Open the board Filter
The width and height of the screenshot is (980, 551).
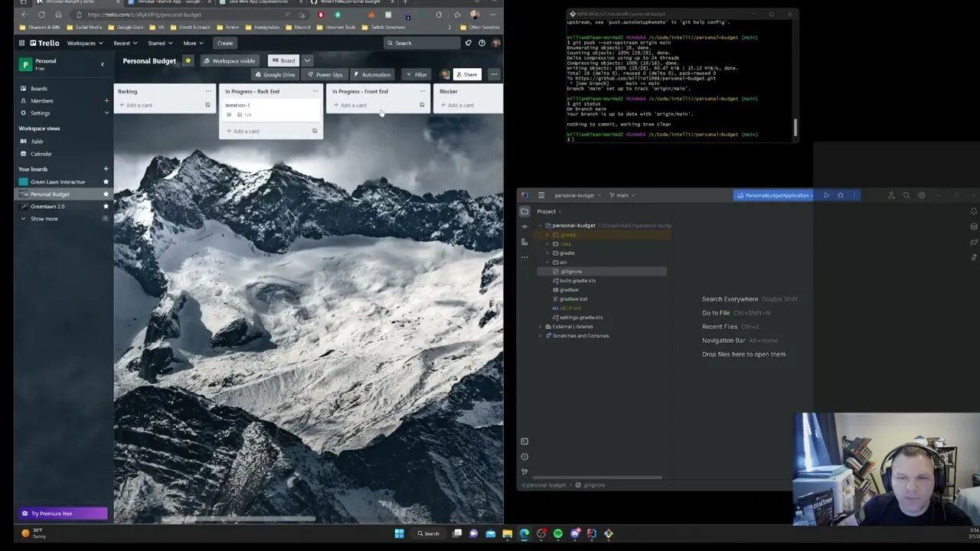(x=416, y=74)
